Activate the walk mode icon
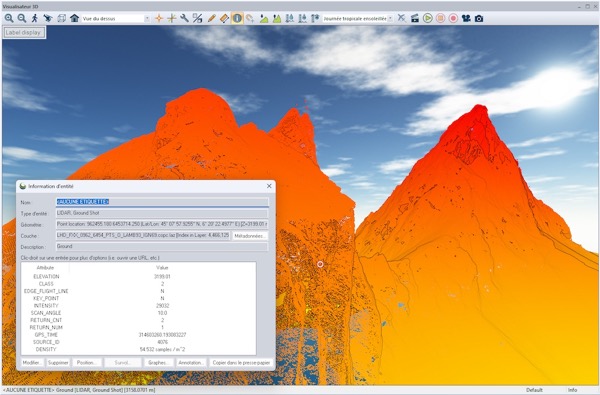The height and width of the screenshot is (395, 600). point(35,18)
